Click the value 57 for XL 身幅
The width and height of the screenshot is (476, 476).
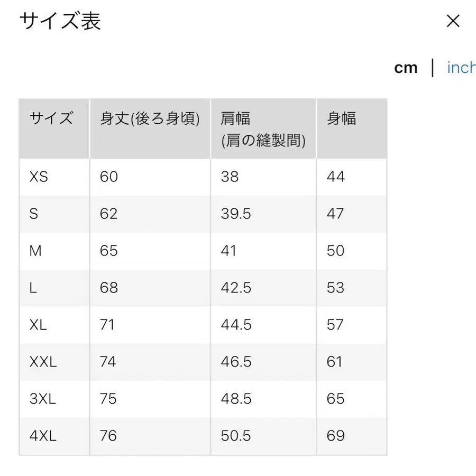pyautogui.click(x=335, y=325)
